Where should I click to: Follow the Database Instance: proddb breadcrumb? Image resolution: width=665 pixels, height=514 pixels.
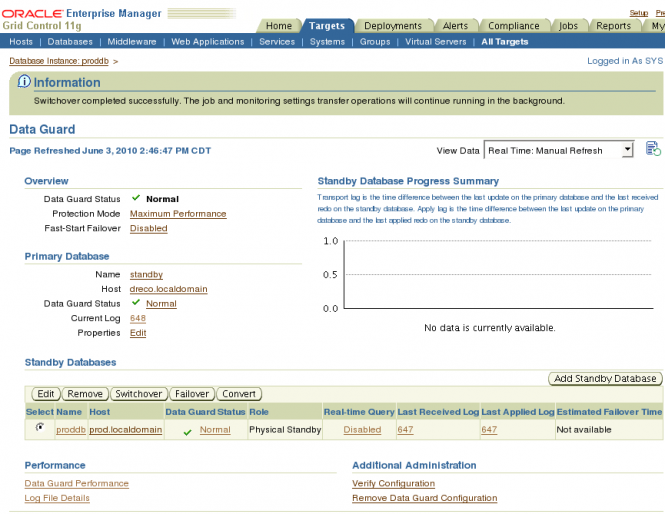coord(59,61)
